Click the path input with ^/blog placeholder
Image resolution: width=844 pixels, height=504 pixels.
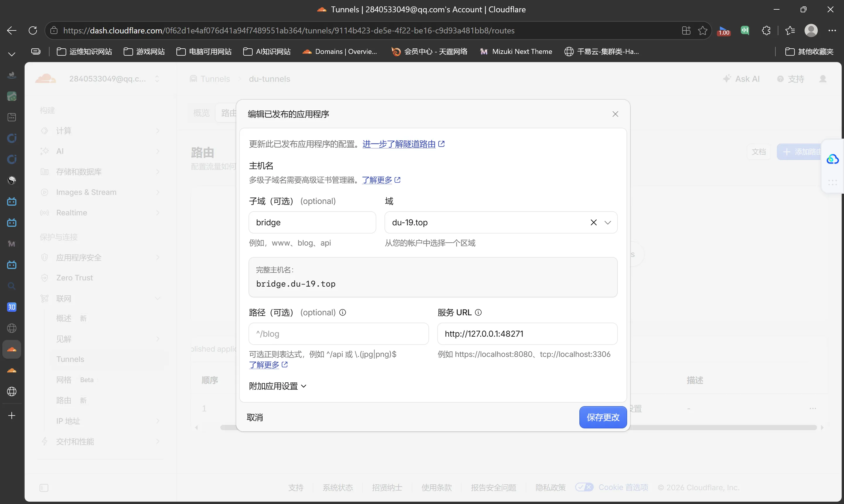[x=338, y=333]
